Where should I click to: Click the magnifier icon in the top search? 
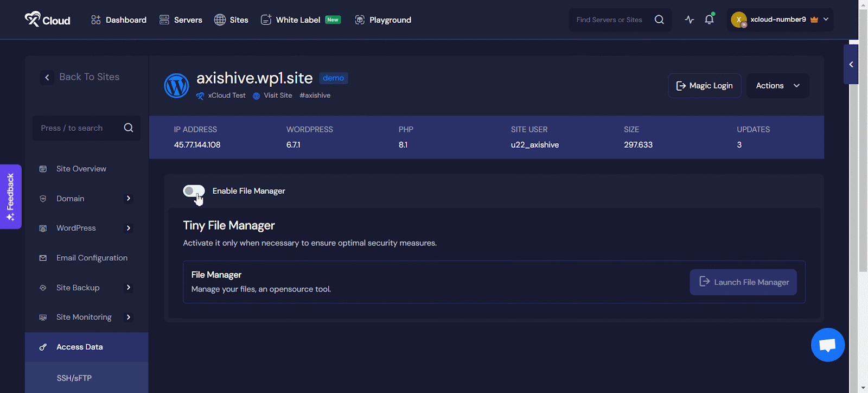coord(659,20)
